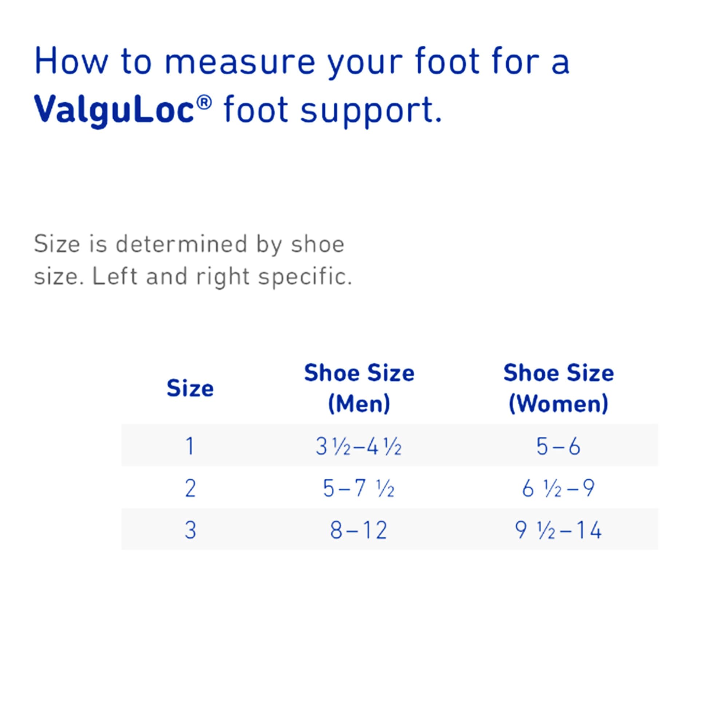Viewport: 728px width, 728px height.
Task: Click the women's 5–6 shoe size cell
Action: (x=558, y=447)
